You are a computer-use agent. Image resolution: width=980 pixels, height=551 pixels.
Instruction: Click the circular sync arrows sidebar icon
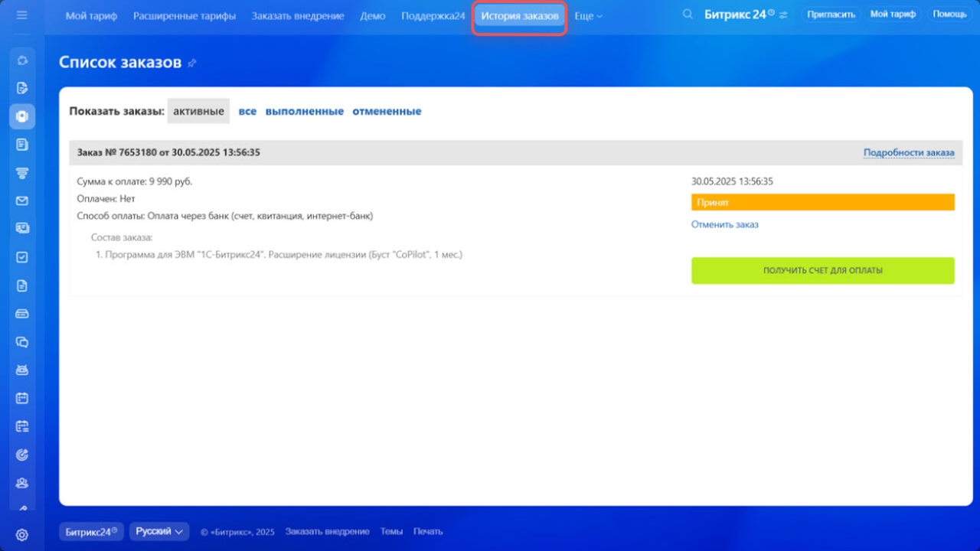coord(22,60)
